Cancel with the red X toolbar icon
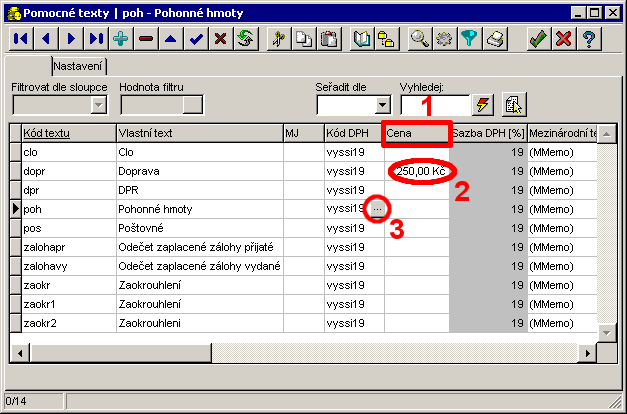The image size is (627, 414). point(564,39)
